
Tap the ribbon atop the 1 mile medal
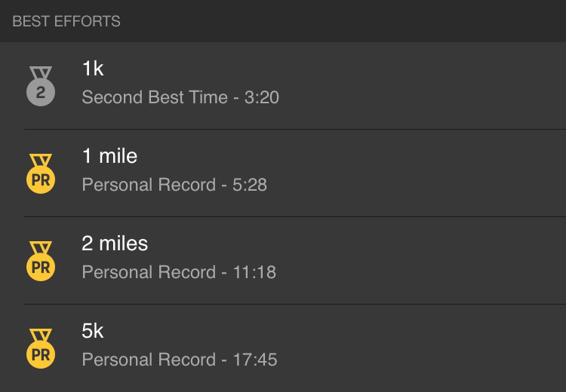[41, 160]
